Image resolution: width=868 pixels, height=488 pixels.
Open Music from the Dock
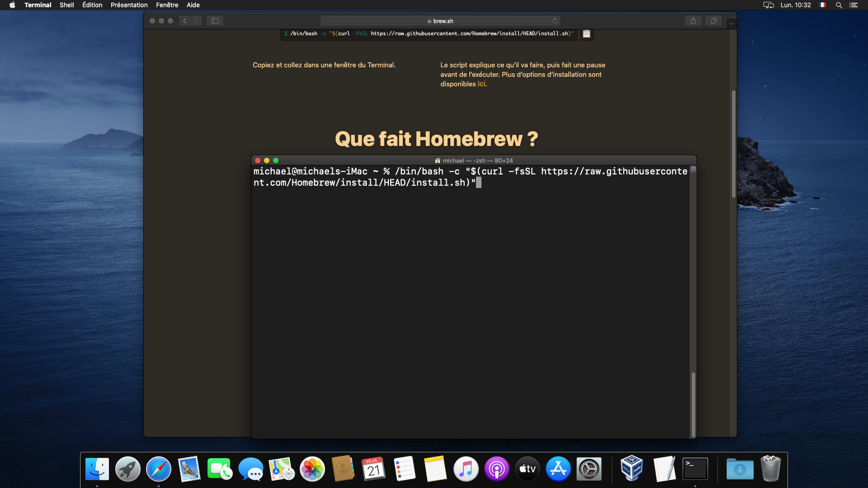pyautogui.click(x=466, y=469)
